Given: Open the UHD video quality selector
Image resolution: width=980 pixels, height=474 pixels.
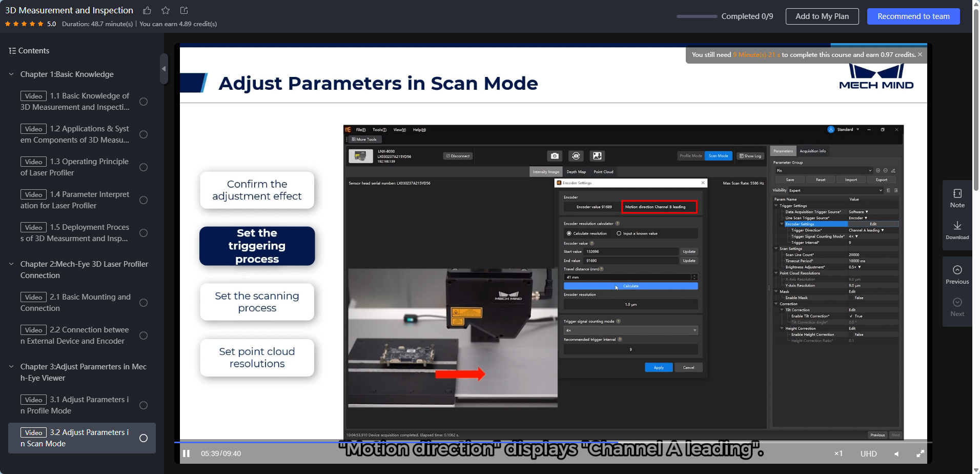Looking at the screenshot, I should 868,453.
